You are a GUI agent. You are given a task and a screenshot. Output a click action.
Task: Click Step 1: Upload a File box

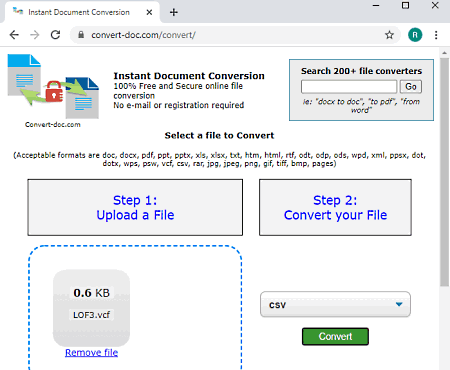135,207
